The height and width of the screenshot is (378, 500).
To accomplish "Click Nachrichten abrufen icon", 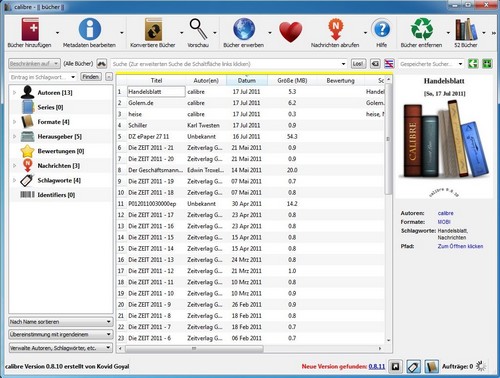I will [x=335, y=29].
